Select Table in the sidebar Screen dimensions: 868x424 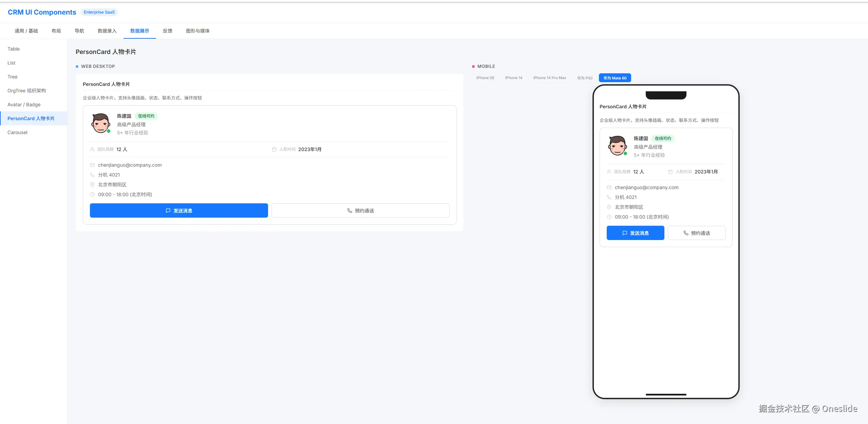(34, 49)
